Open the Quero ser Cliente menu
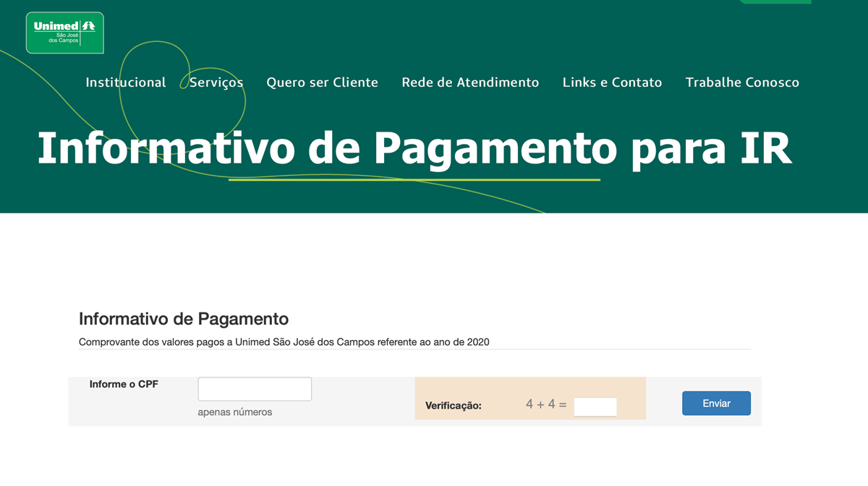Viewport: 868px width, 486px height. click(322, 82)
